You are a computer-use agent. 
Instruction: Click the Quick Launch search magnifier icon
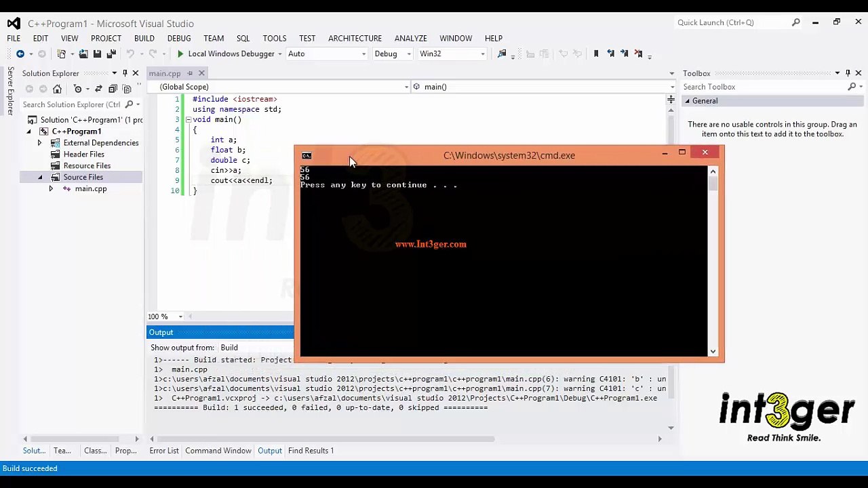coord(796,22)
